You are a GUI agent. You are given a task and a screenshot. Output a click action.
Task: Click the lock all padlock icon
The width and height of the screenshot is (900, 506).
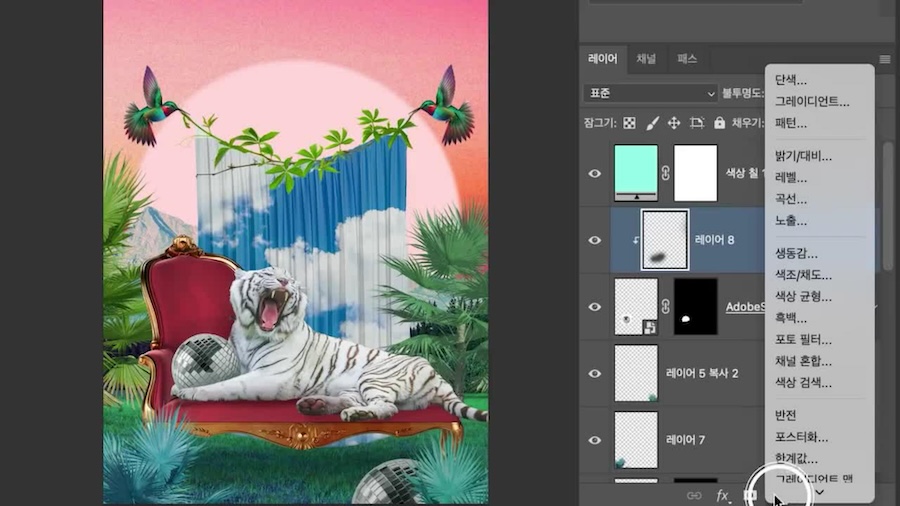tap(719, 123)
